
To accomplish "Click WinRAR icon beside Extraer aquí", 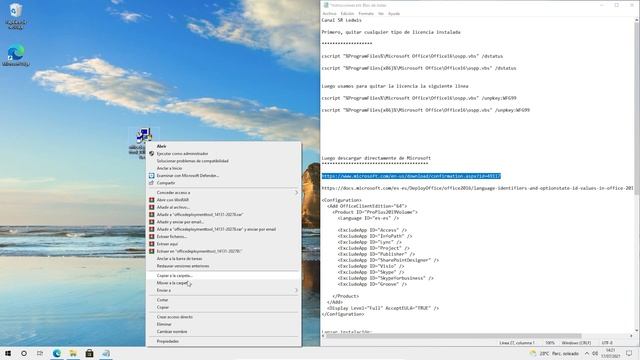I will [151, 244].
